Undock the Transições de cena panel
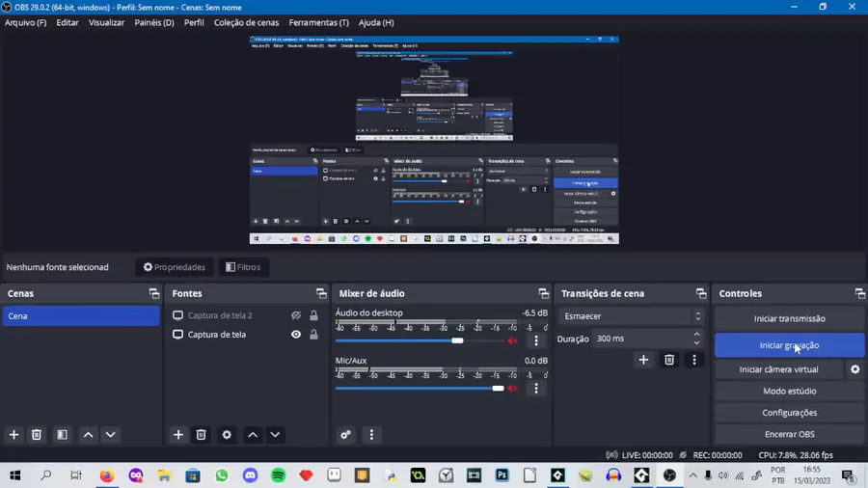This screenshot has height=488, width=868. click(701, 294)
